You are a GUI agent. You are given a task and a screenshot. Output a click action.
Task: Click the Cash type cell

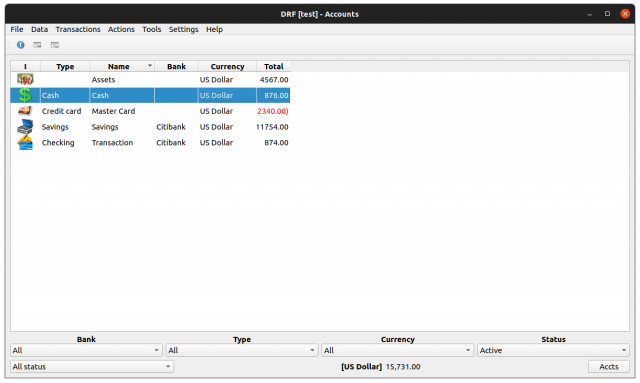click(50, 95)
